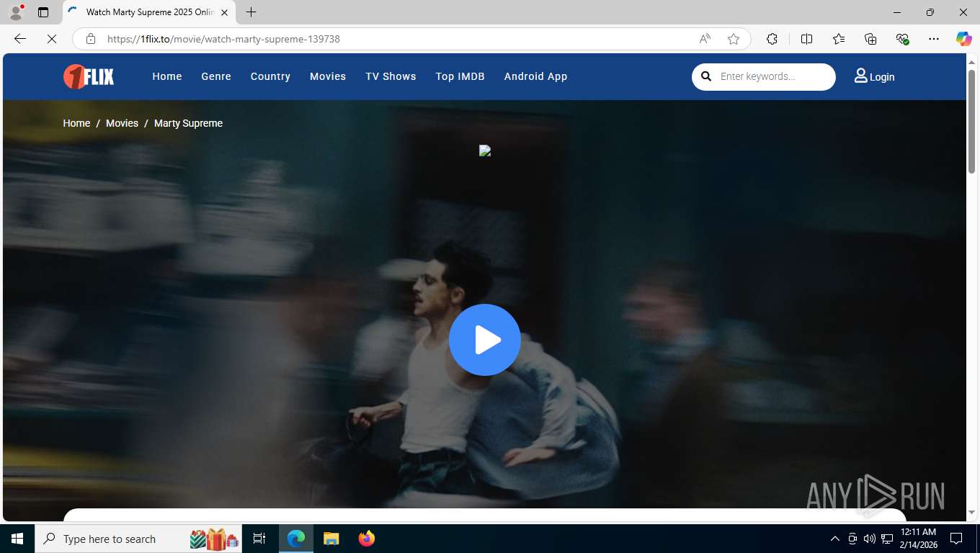The height and width of the screenshot is (553, 980).
Task: Open a new browser tab
Action: tap(251, 12)
